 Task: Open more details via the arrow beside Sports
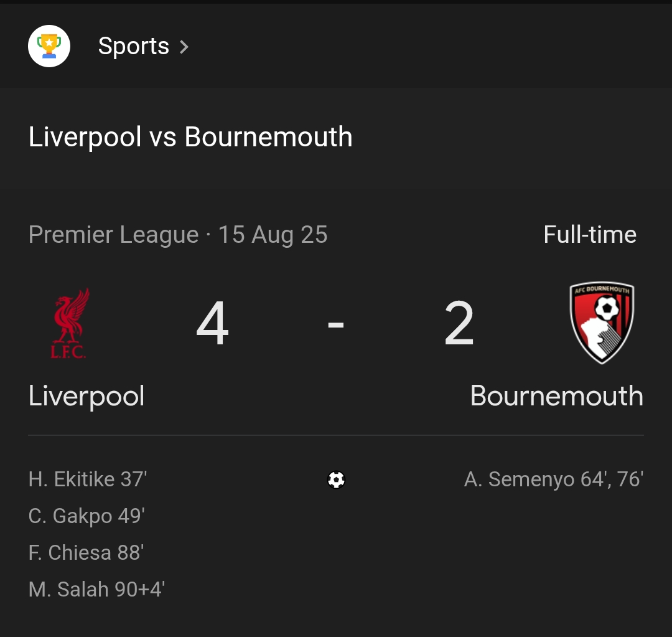pyautogui.click(x=184, y=45)
